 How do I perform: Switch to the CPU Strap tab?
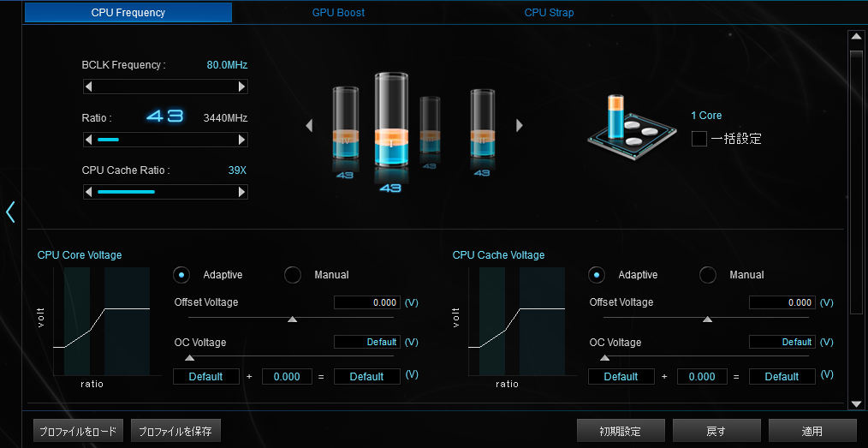point(550,12)
